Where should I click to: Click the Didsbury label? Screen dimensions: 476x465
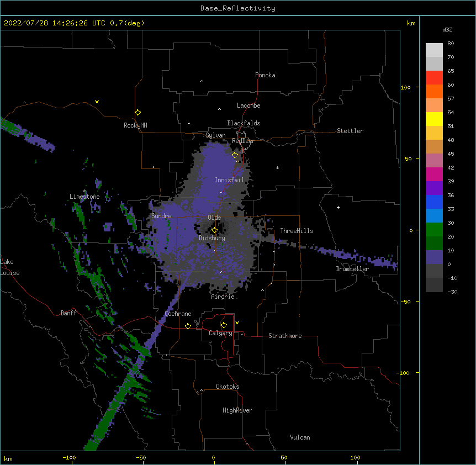211,238
